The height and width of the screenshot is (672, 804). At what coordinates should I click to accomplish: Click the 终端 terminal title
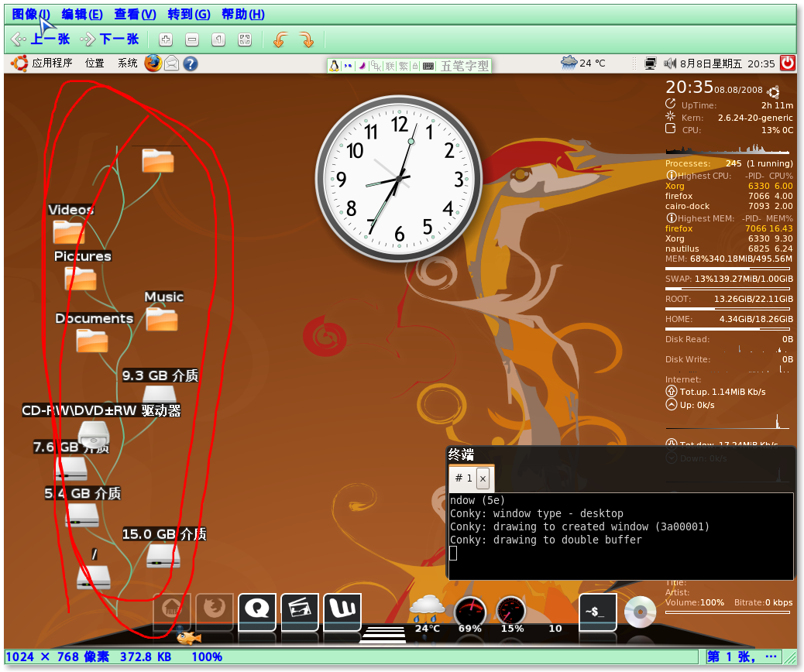click(x=461, y=454)
